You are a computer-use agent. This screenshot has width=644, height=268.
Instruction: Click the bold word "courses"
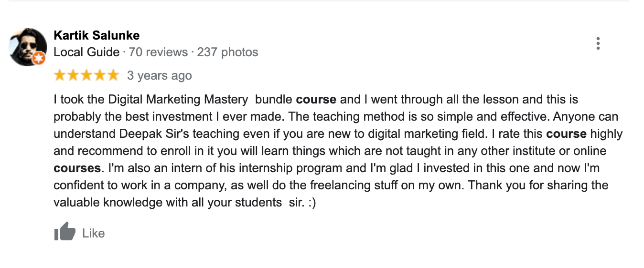click(77, 168)
